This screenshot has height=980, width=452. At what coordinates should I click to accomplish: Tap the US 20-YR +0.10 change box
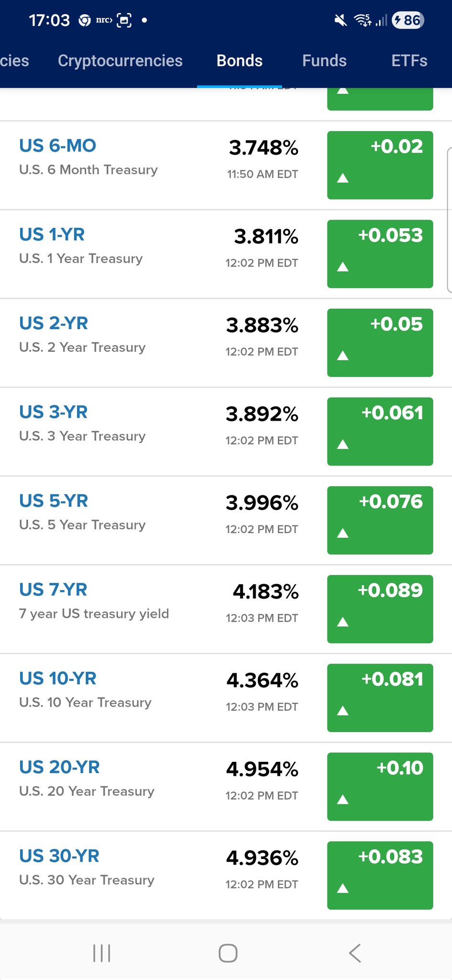coord(380,786)
